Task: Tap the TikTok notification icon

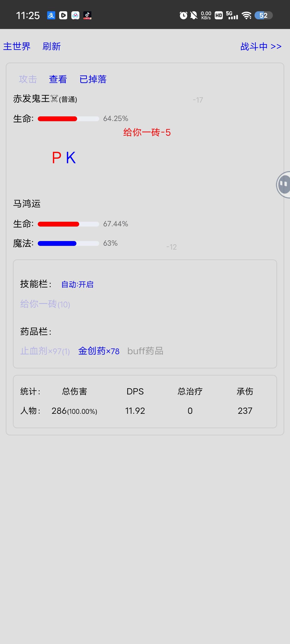Action: pyautogui.click(x=87, y=15)
